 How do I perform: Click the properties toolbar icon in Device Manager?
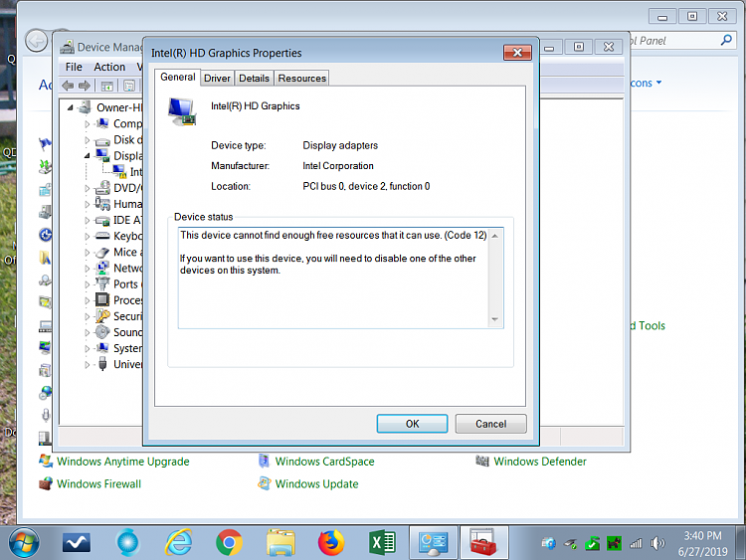click(129, 87)
